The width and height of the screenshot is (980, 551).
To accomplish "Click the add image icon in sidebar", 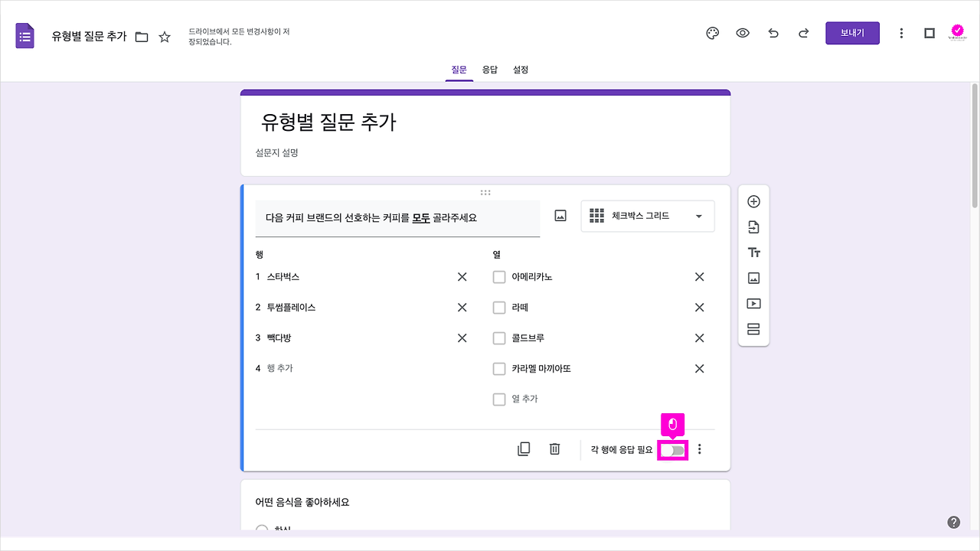I will [753, 277].
